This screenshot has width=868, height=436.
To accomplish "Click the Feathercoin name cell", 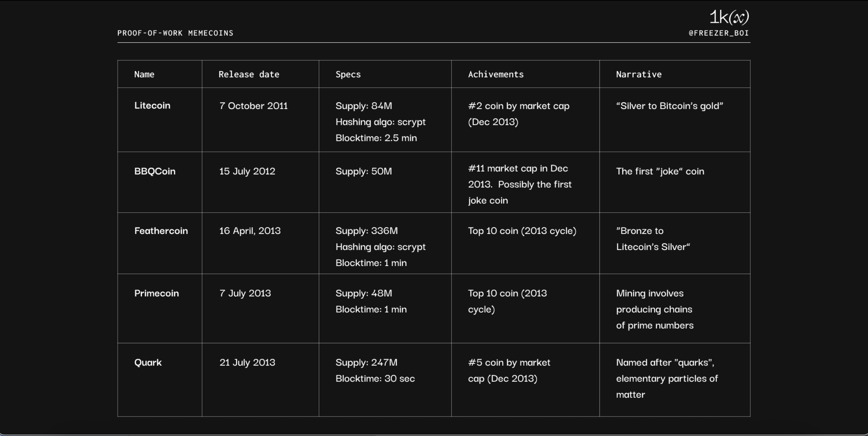I will click(x=161, y=231).
